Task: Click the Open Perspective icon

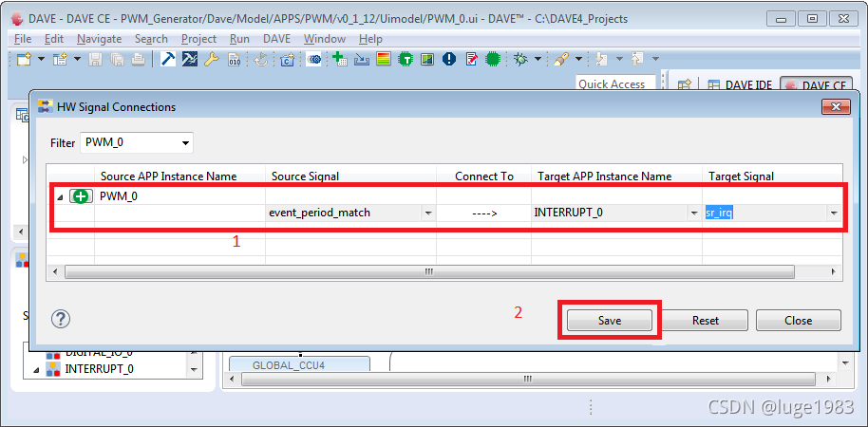Action: 686,85
